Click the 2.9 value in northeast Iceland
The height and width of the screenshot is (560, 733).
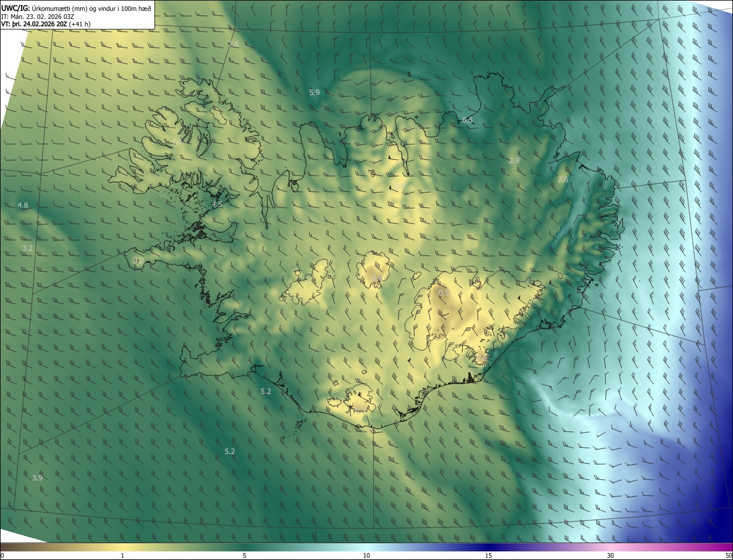(x=514, y=161)
